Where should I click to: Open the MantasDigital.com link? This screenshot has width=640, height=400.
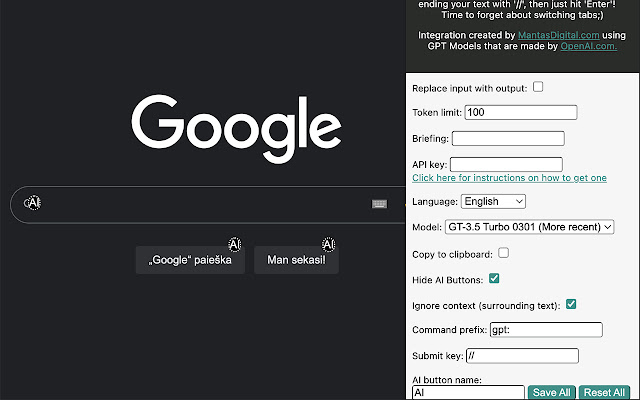(558, 36)
